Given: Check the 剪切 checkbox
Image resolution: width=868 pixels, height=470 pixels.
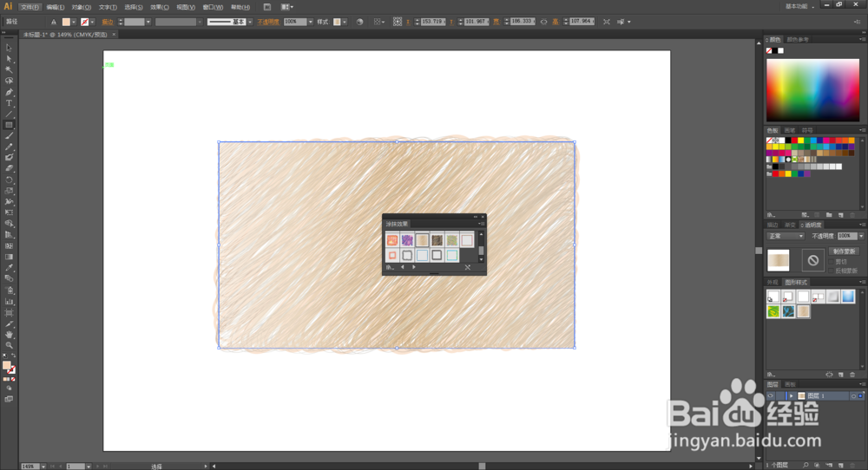Looking at the screenshot, I should point(832,262).
